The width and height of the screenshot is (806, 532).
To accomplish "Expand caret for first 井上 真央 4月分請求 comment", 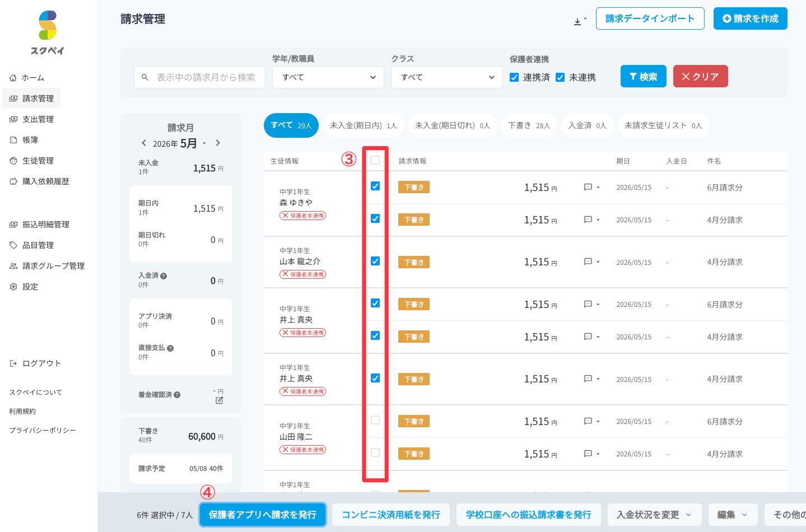I will tap(598, 337).
